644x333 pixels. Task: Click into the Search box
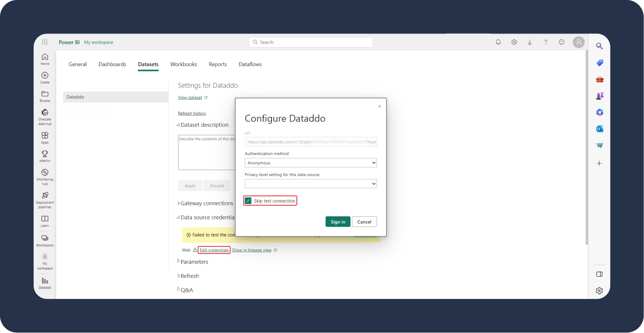tap(311, 42)
